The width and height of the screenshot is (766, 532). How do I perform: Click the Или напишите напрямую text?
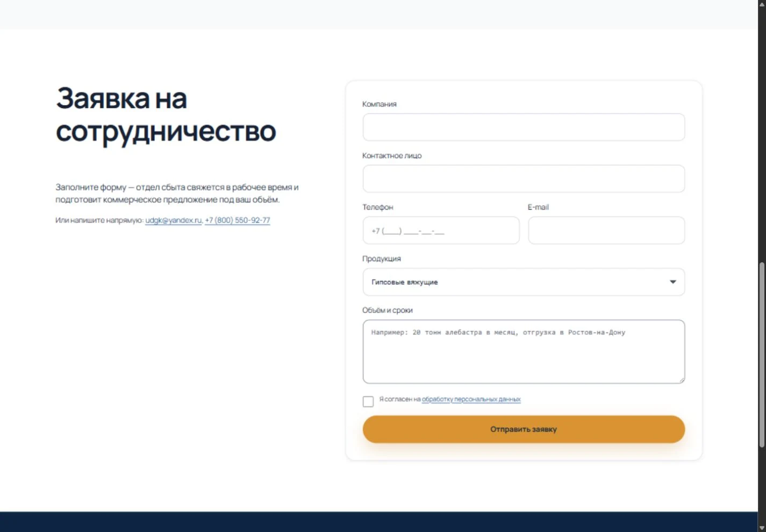(x=99, y=220)
